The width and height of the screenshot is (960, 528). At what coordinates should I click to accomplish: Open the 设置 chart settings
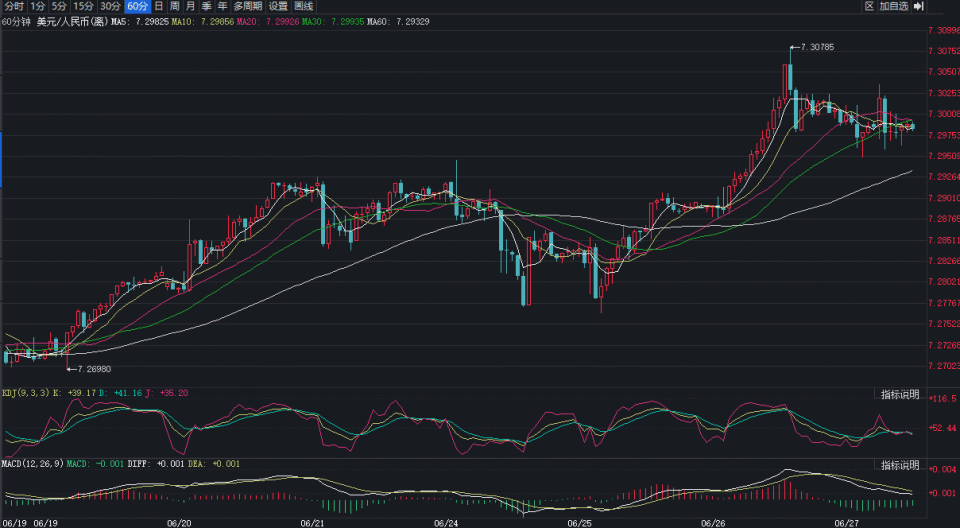coord(278,6)
